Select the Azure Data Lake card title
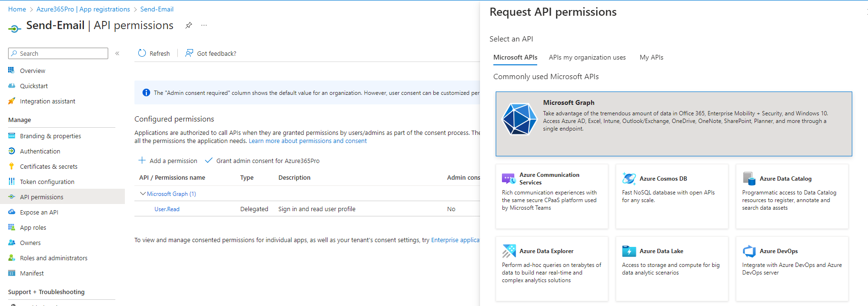Viewport: 868px width, 306px height. [x=661, y=251]
